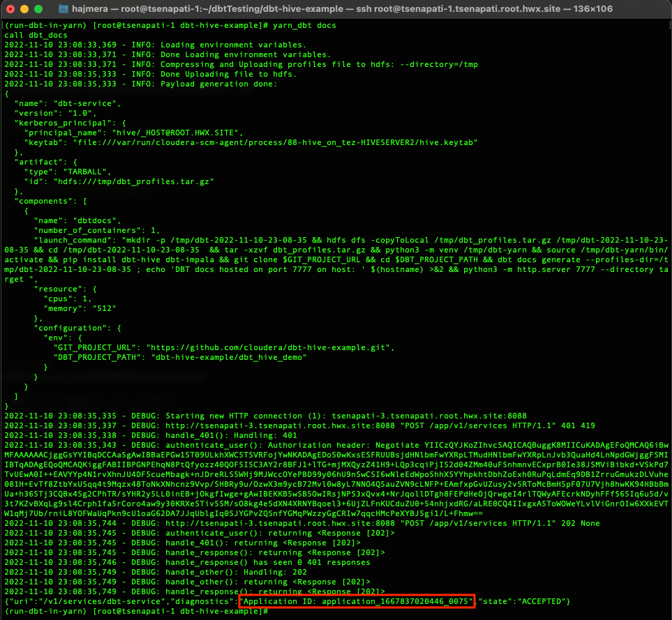Click the green fullscreen window button
The height and width of the screenshot is (620, 672).
(38, 9)
